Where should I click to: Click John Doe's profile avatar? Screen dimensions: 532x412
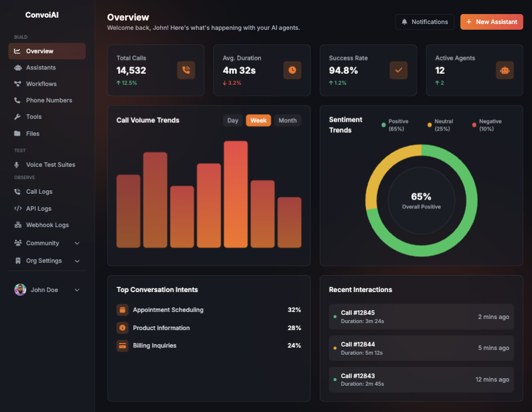(20, 290)
